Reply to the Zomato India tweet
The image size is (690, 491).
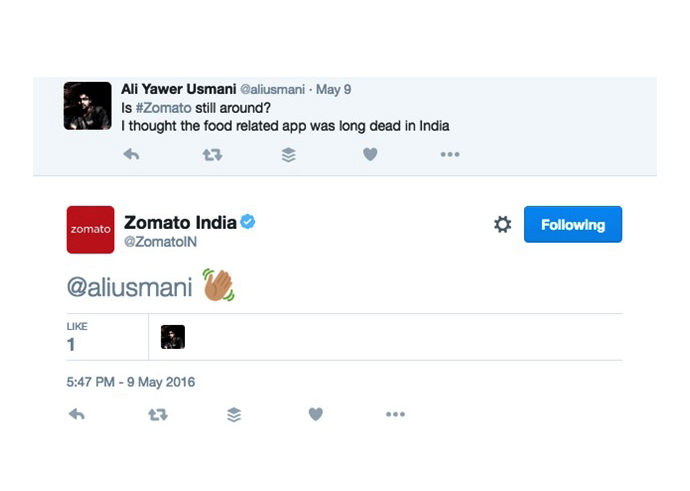click(76, 414)
